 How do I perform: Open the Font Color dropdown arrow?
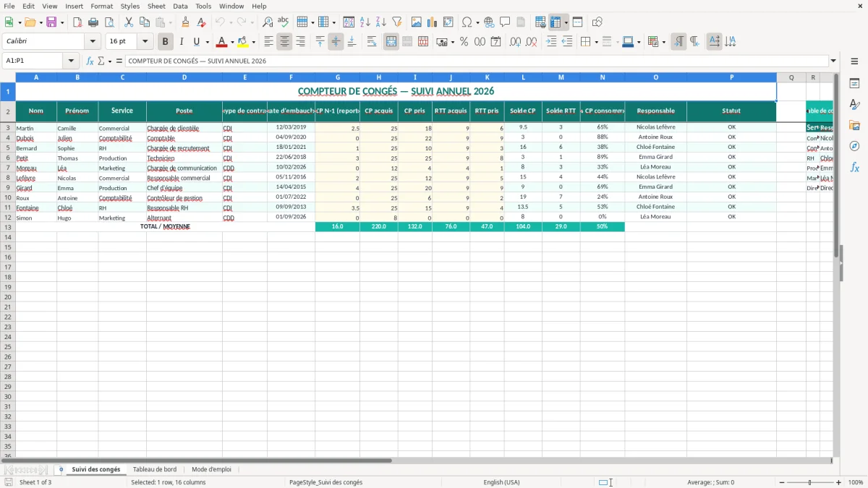232,42
